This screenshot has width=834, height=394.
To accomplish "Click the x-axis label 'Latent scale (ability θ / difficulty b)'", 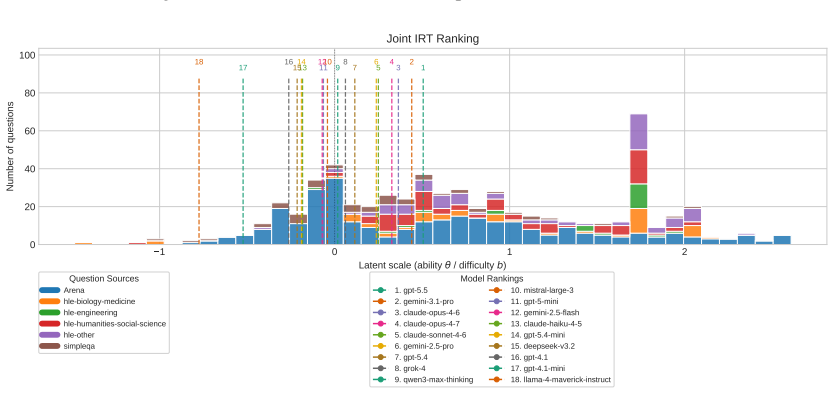I will (432, 265).
